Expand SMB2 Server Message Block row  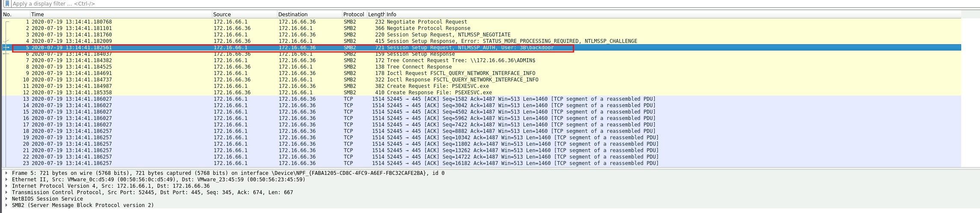point(6,205)
